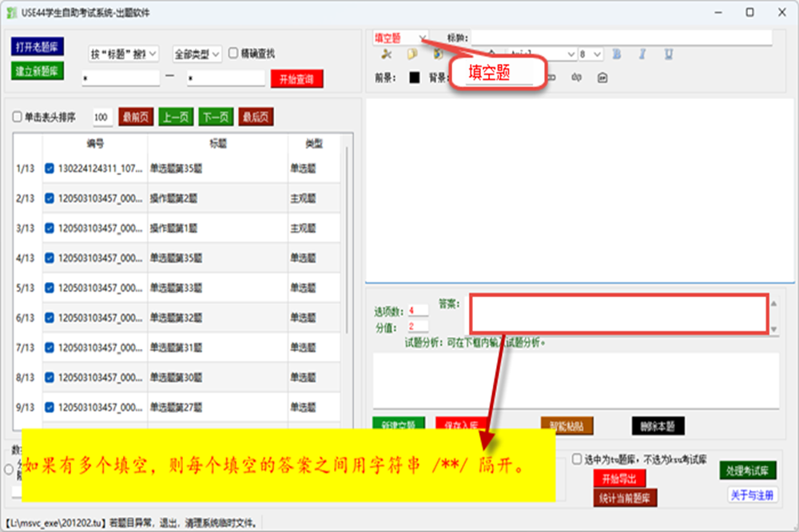Open the question type dropdown 填空题
This screenshot has width=799, height=532.
coord(400,38)
